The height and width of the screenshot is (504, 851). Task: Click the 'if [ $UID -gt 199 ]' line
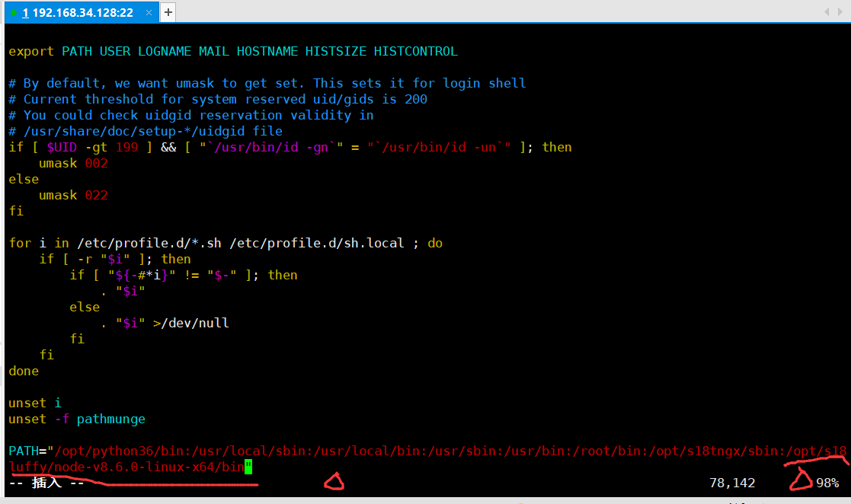click(290, 147)
